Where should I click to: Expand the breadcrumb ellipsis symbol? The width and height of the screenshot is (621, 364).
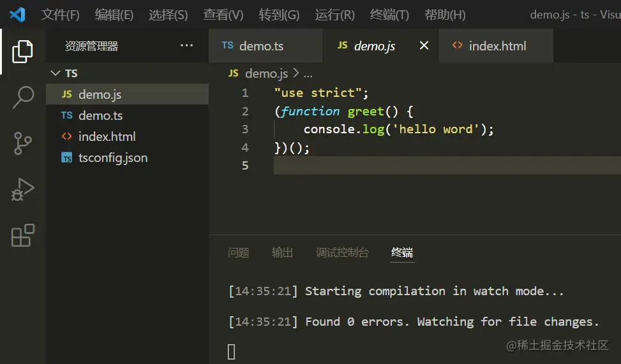(308, 74)
